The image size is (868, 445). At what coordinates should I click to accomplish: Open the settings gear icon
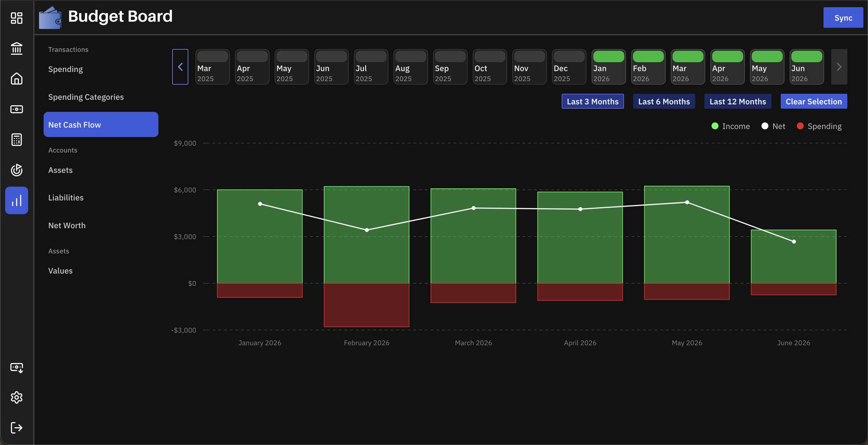pos(17,398)
